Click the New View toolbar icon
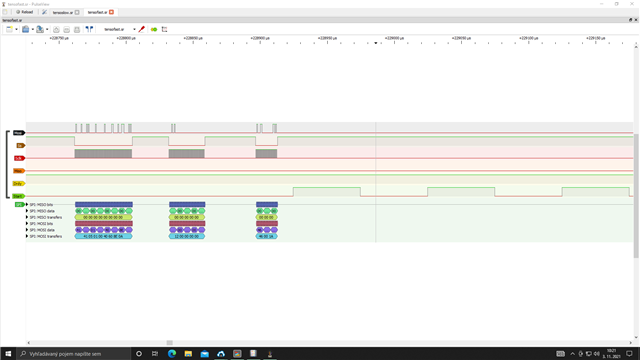 (x=9, y=29)
